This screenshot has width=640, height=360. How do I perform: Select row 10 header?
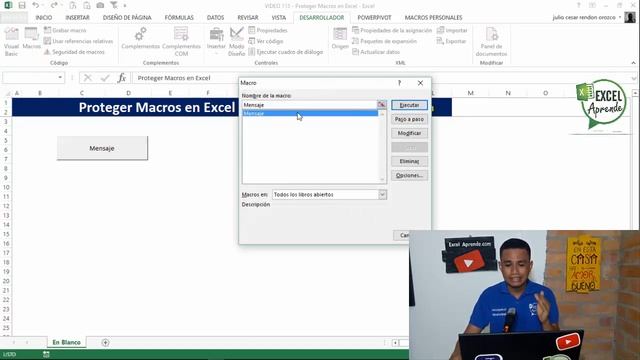tap(6, 187)
